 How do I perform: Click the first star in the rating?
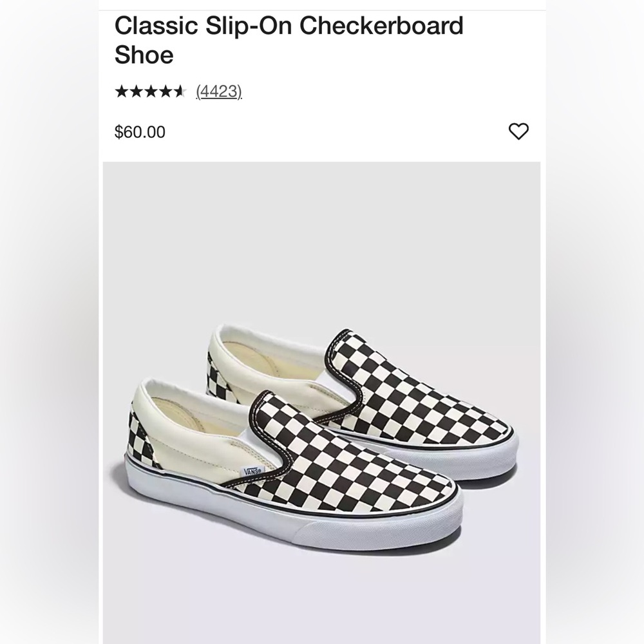point(121,91)
